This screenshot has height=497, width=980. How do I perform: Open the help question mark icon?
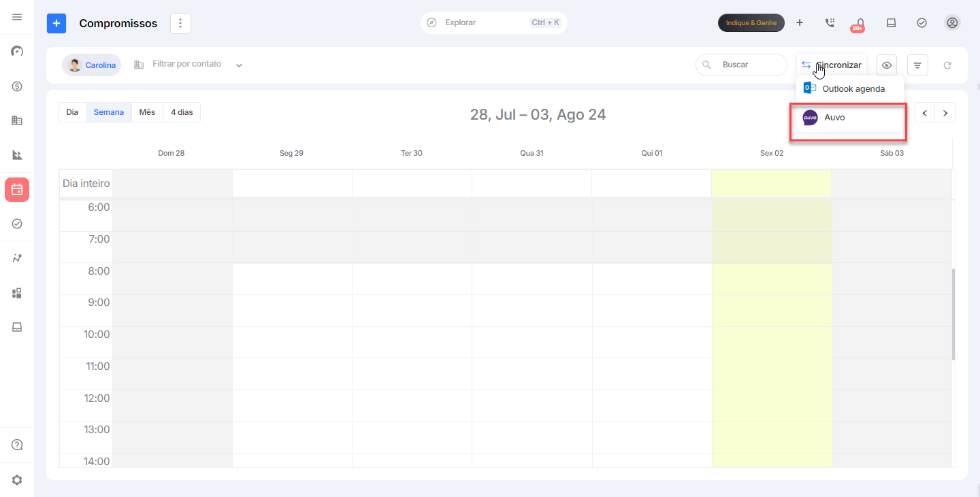click(17, 445)
